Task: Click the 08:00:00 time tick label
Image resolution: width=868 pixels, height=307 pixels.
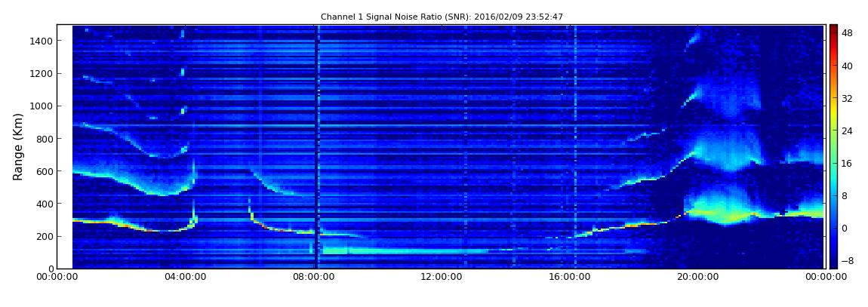Action: point(315,277)
